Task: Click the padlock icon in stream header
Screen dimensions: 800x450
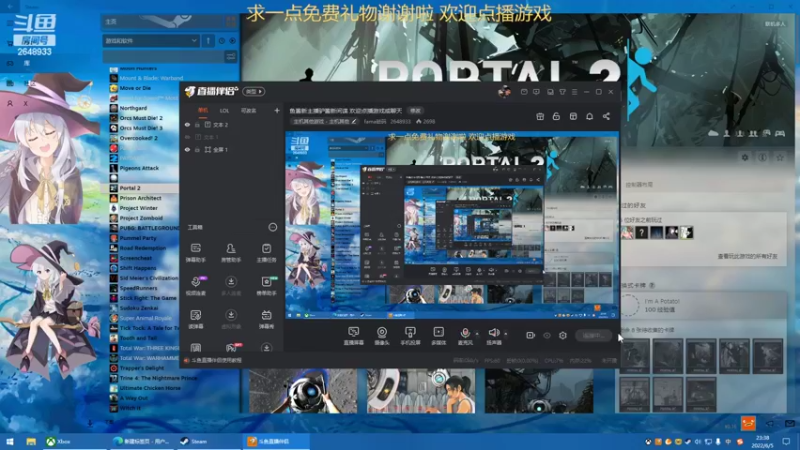Action: (556, 116)
